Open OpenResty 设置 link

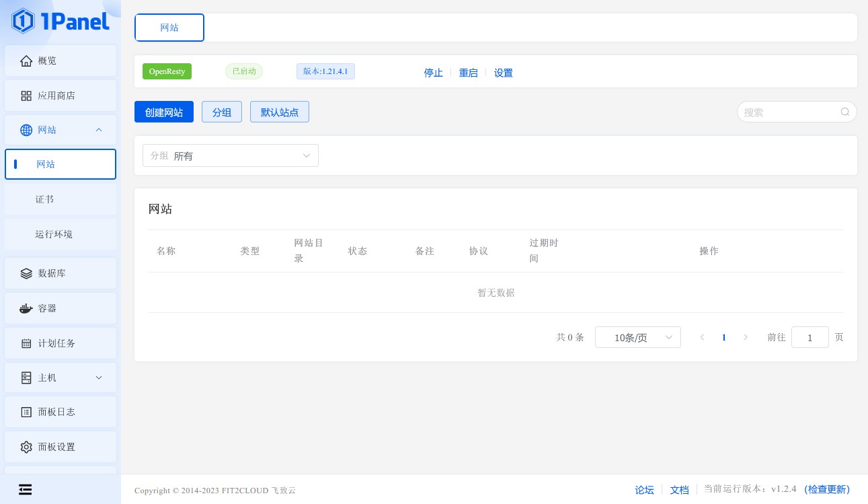pyautogui.click(x=504, y=73)
